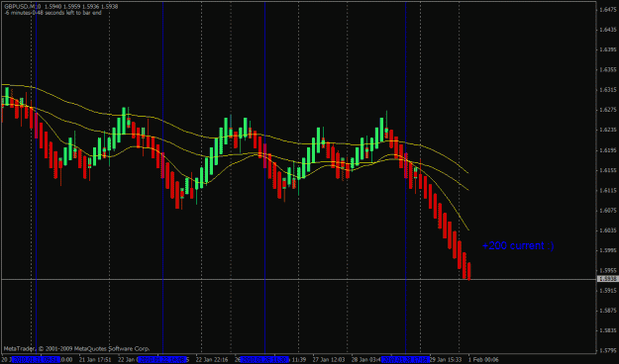
Task: Click the '+200 current :)' text annotation
Action: (x=518, y=245)
